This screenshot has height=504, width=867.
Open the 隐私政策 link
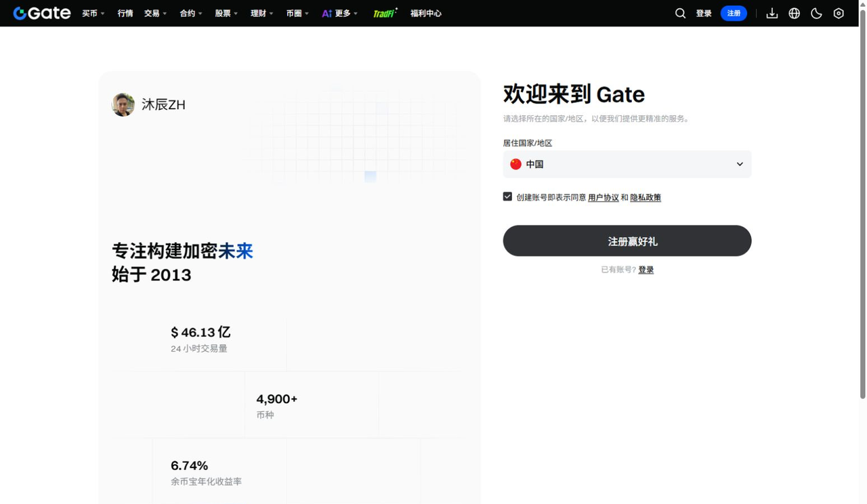646,198
